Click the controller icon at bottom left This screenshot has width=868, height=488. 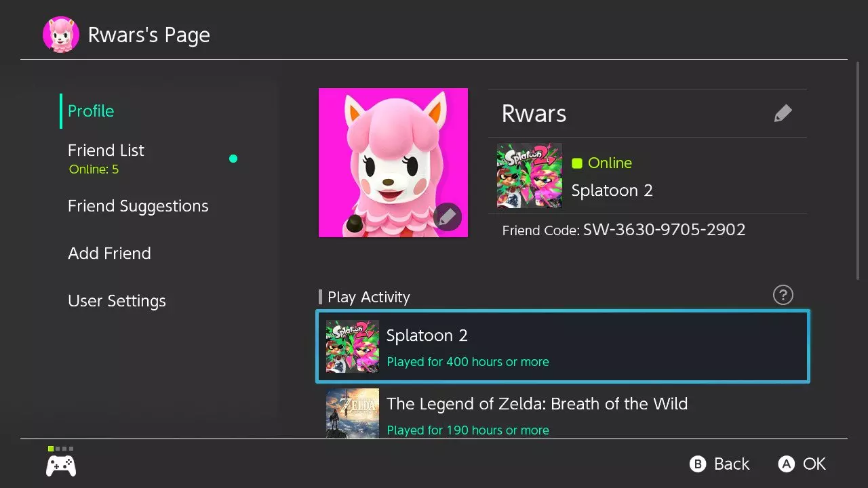pos(61,466)
